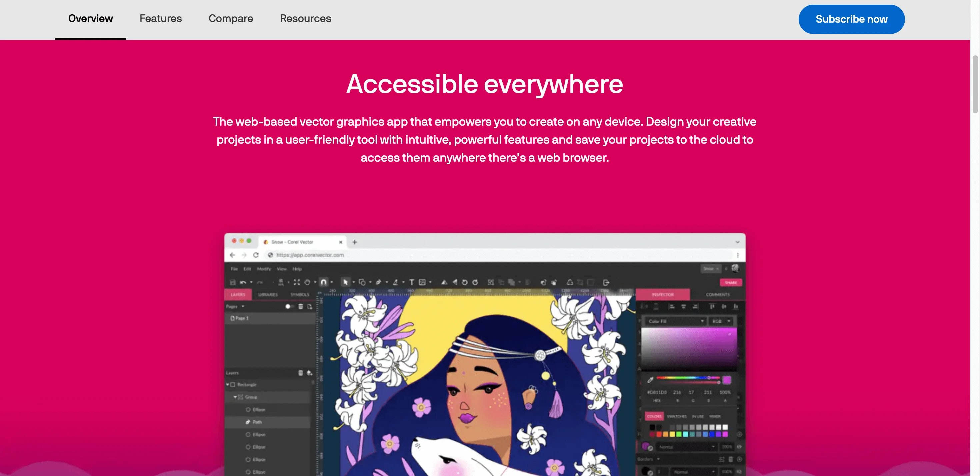The height and width of the screenshot is (476, 980).
Task: Click the Subscribe now button
Action: pyautogui.click(x=851, y=19)
